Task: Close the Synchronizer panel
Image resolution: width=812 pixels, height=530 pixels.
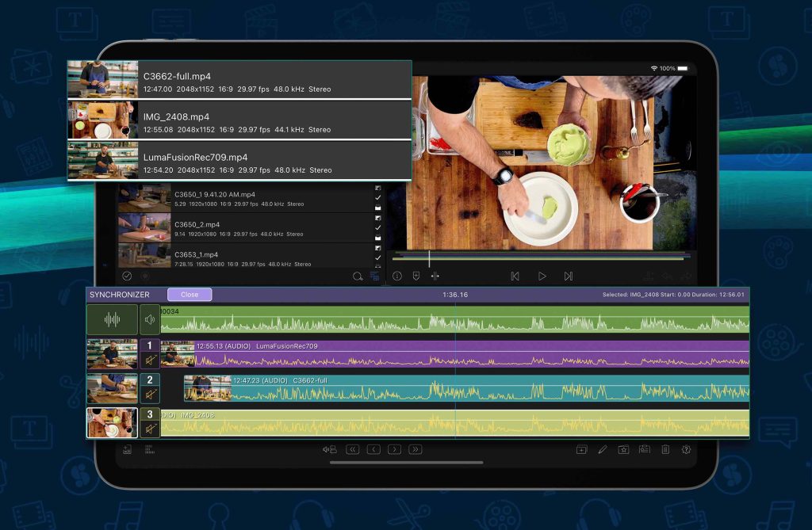Action: pyautogui.click(x=190, y=295)
